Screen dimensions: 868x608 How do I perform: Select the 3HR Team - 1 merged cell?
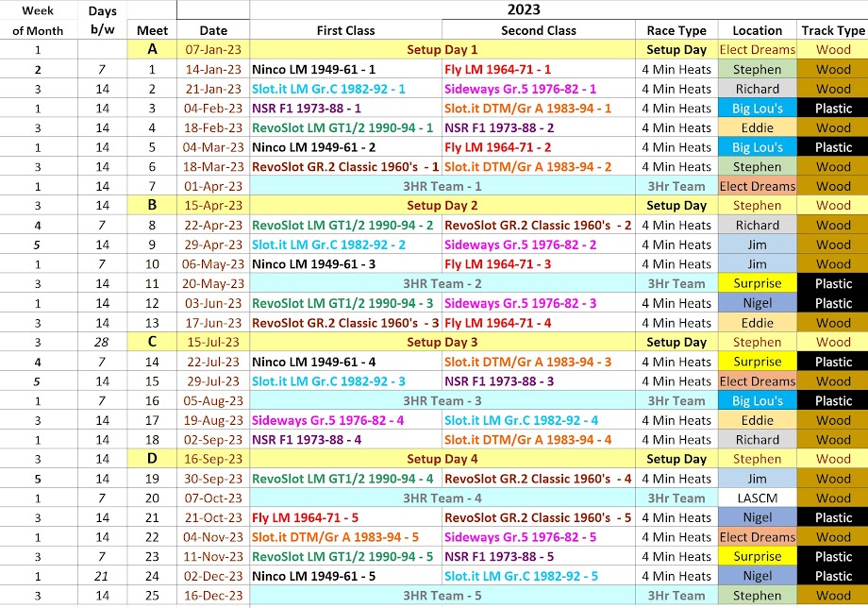click(442, 186)
